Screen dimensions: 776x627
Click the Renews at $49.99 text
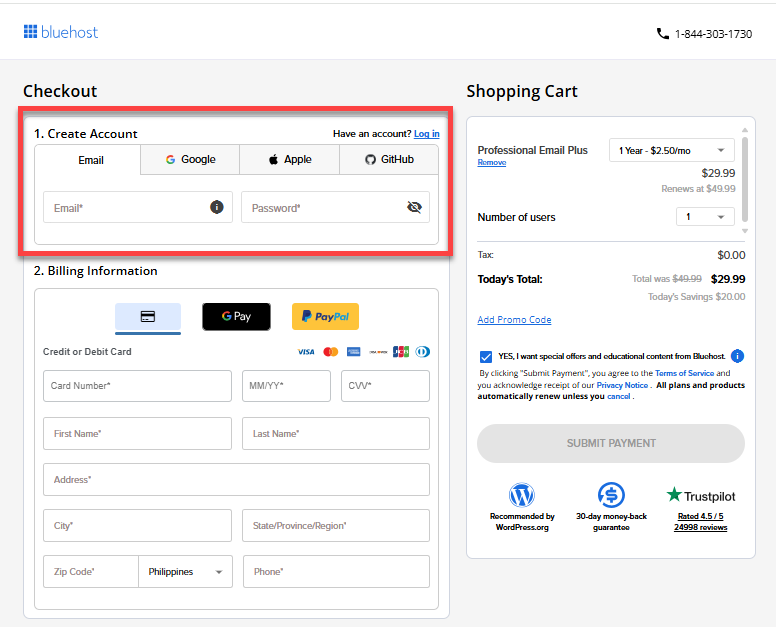[x=698, y=189]
